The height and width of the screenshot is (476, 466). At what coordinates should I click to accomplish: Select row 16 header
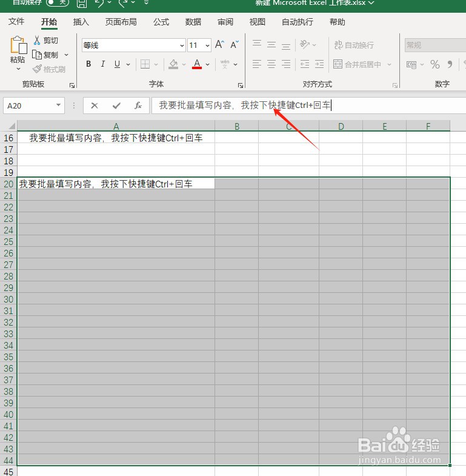click(x=8, y=138)
